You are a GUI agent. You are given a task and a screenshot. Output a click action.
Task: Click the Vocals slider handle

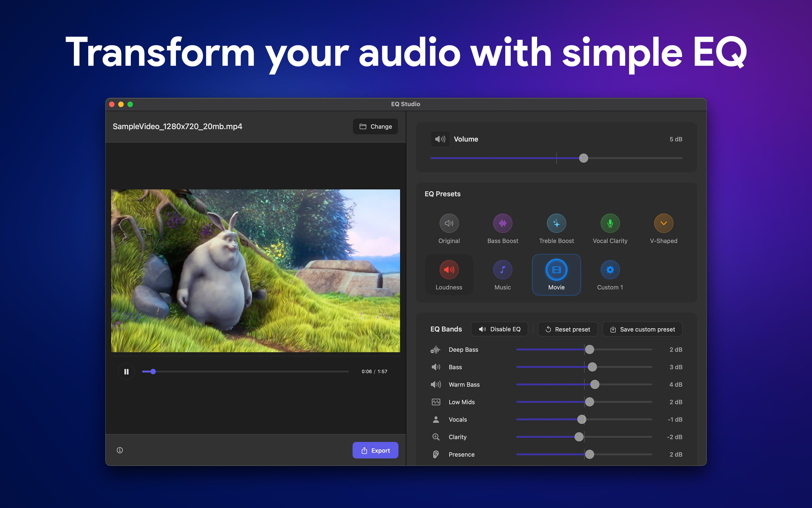pos(582,419)
